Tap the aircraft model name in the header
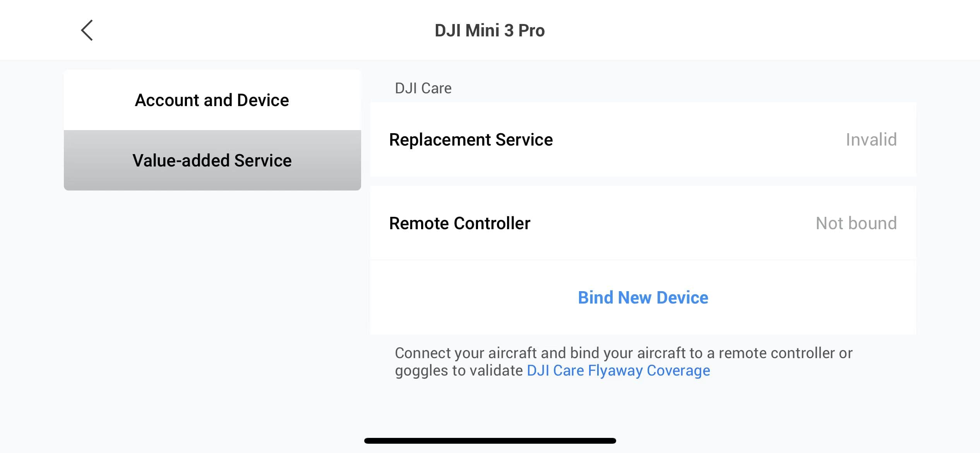Screen dimensions: 980x453 pos(490,30)
